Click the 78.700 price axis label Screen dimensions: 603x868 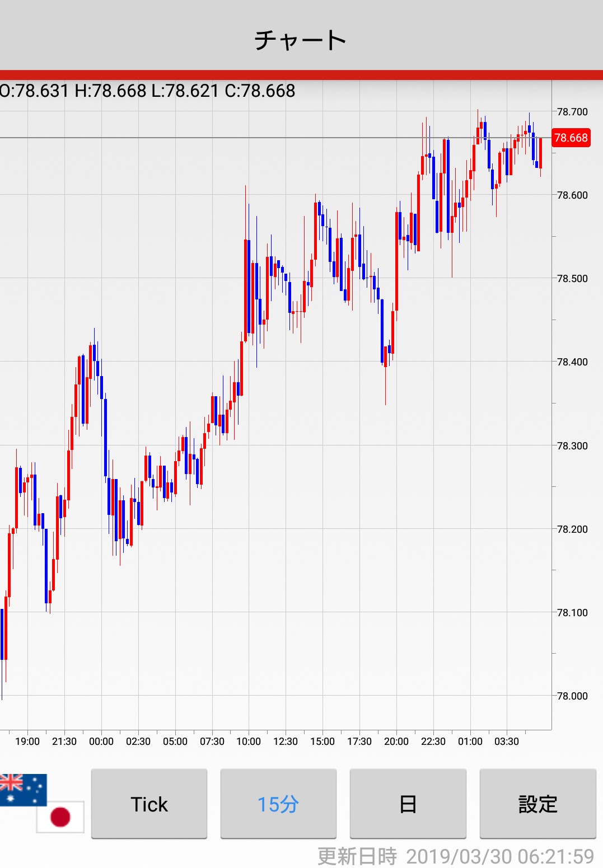click(572, 112)
